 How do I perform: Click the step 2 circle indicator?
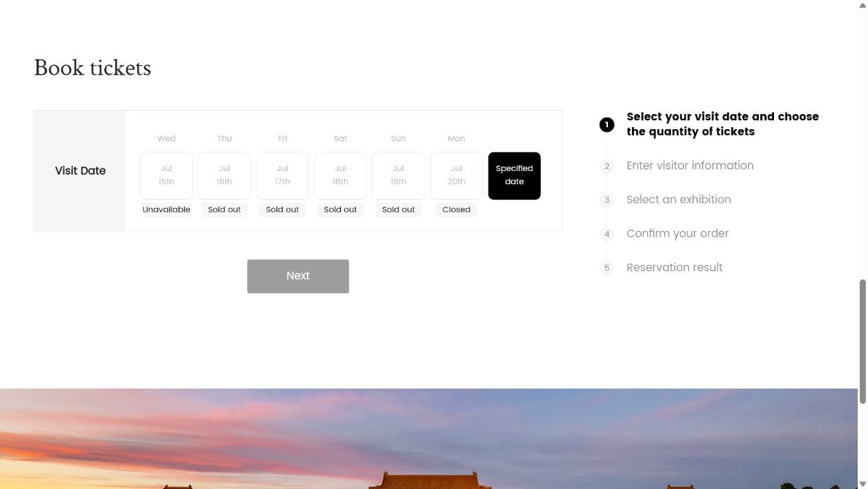[607, 166]
